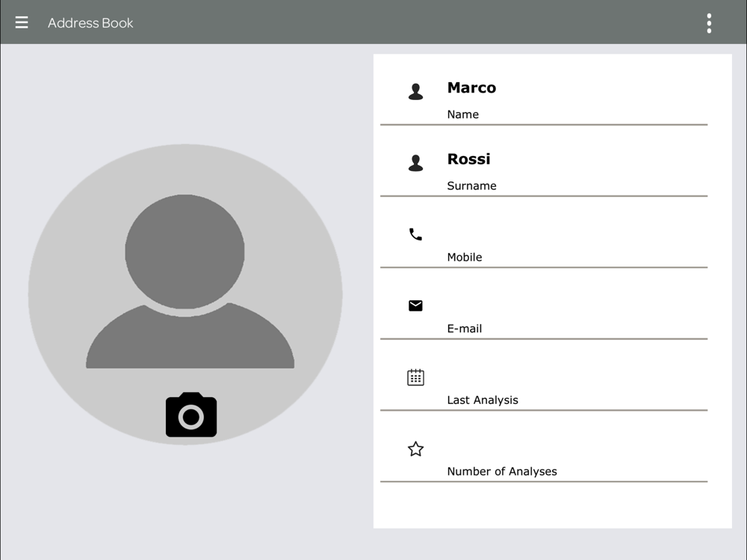Click the person icon beside Rossi

point(415,163)
